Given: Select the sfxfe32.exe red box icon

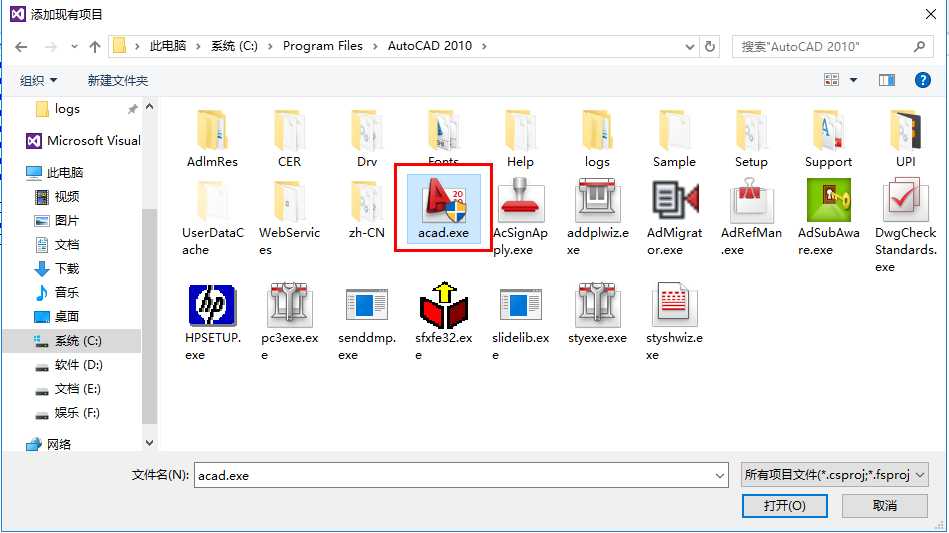Looking at the screenshot, I should click(444, 305).
